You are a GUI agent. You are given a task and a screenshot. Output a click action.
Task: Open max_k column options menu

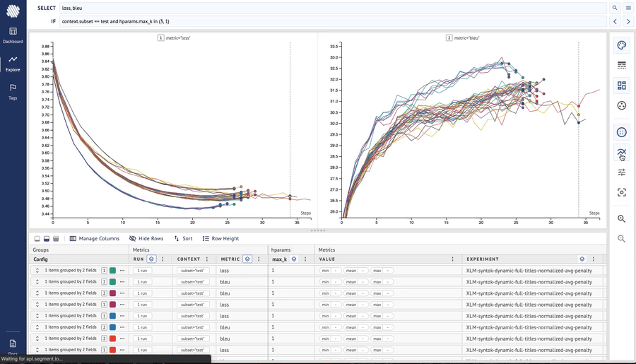tap(305, 259)
